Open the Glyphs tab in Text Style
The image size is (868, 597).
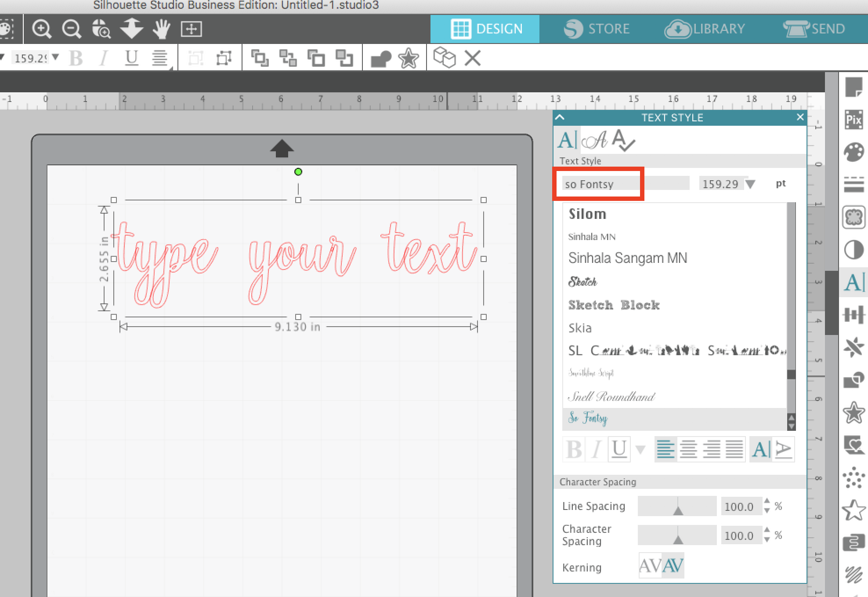594,141
